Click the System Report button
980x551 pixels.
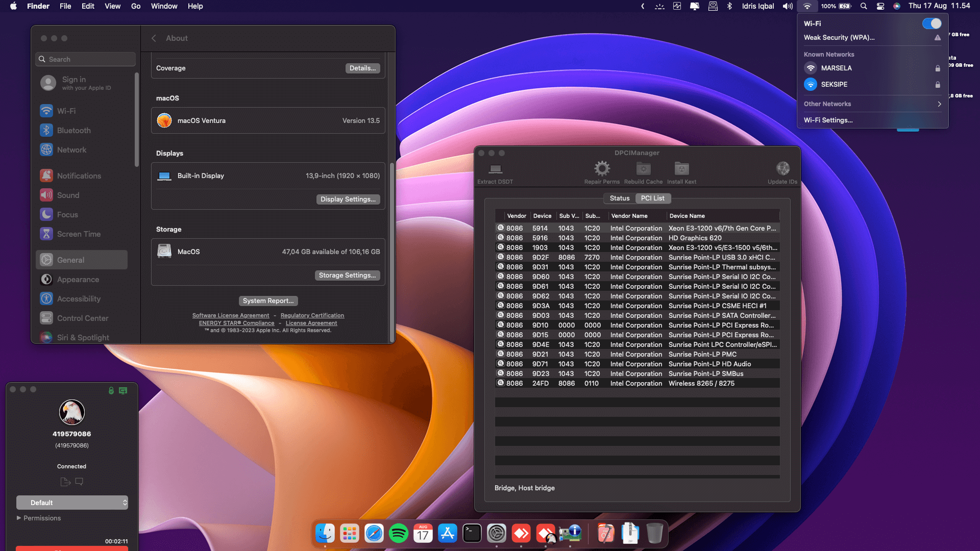(x=268, y=301)
